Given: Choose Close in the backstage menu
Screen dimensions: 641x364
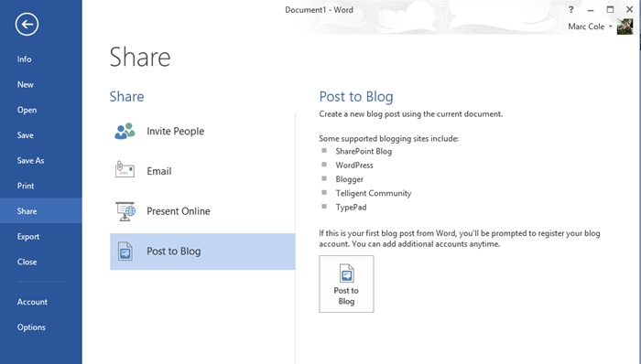Looking at the screenshot, I should 41,262.
